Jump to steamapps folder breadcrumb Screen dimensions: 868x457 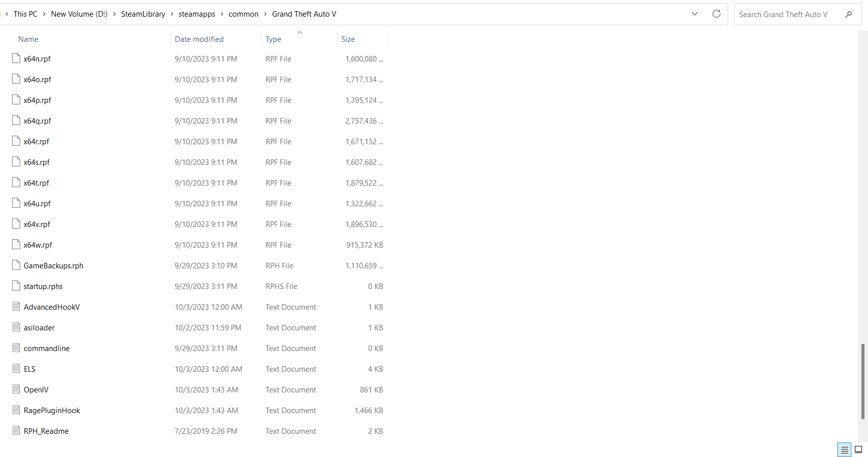pyautogui.click(x=197, y=14)
